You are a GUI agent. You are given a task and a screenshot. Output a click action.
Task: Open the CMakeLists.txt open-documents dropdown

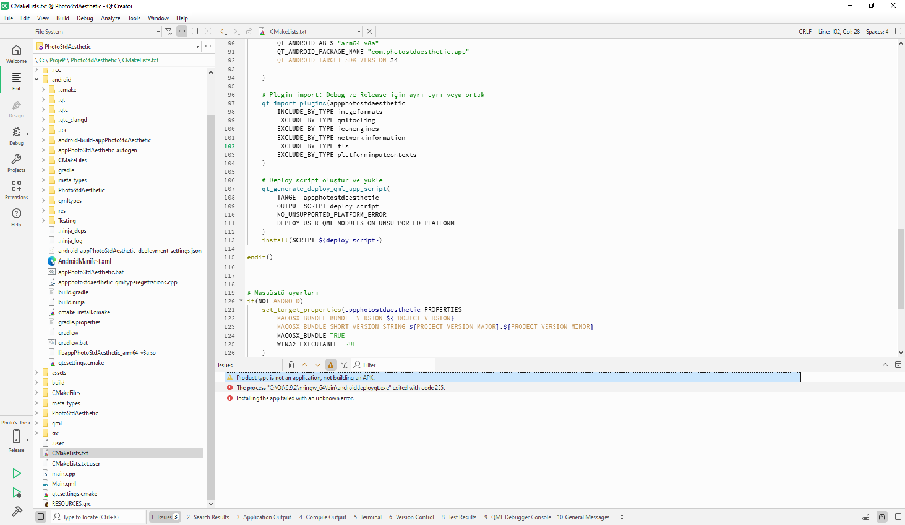tap(310, 31)
